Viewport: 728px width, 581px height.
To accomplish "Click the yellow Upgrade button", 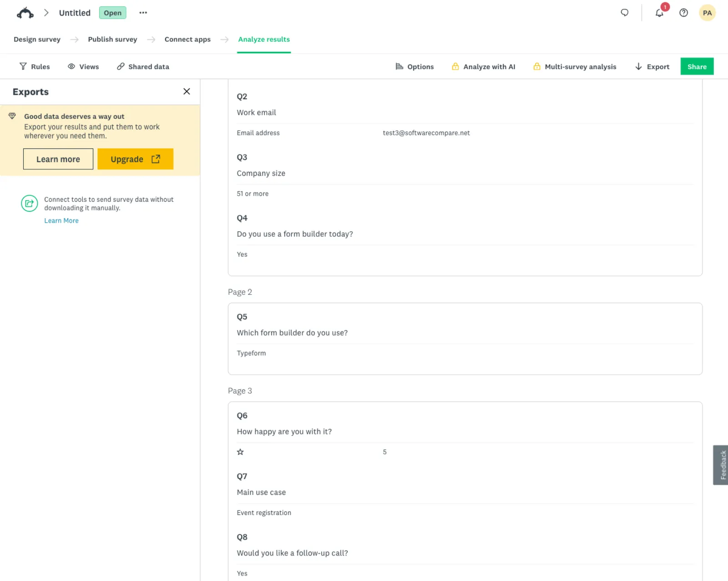I will [135, 159].
